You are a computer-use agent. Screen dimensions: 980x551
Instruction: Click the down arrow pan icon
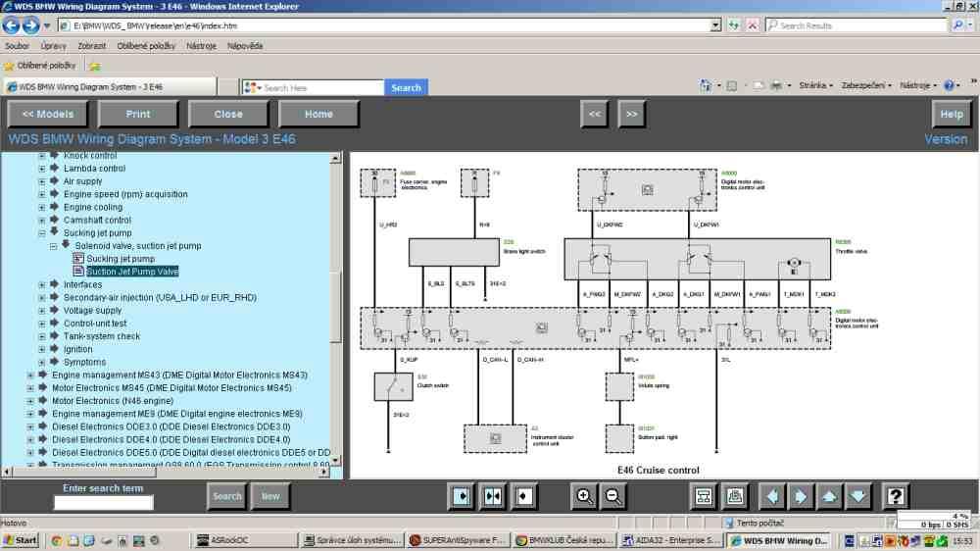(x=858, y=497)
